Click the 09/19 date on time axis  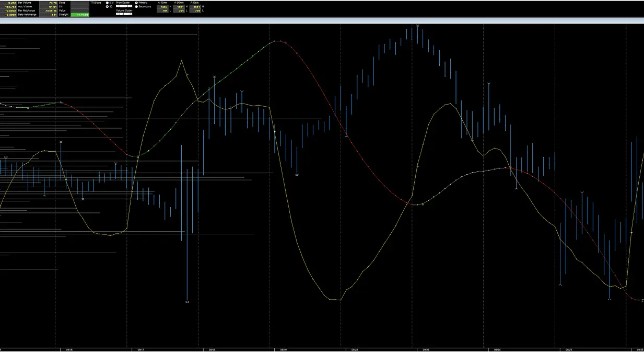click(283, 349)
